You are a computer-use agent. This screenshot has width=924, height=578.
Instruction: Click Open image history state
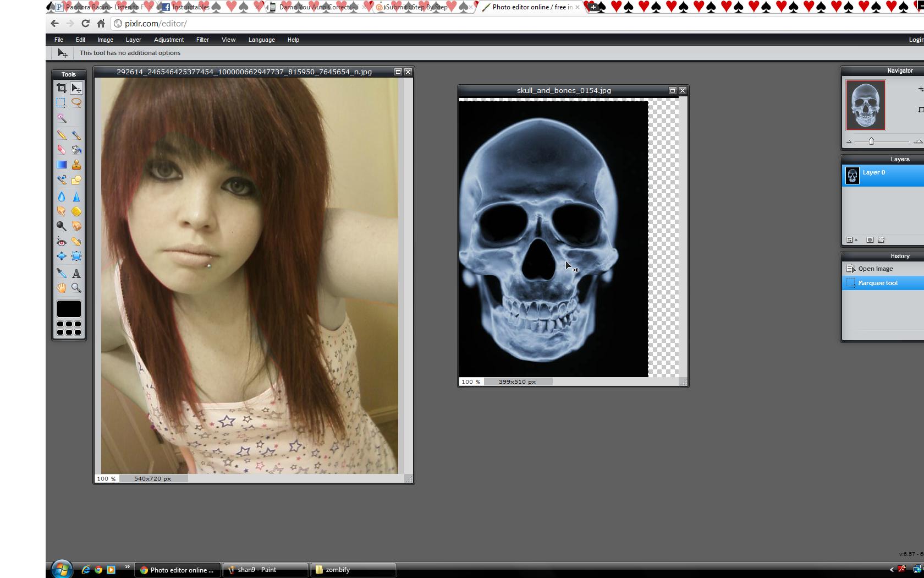[883, 269]
